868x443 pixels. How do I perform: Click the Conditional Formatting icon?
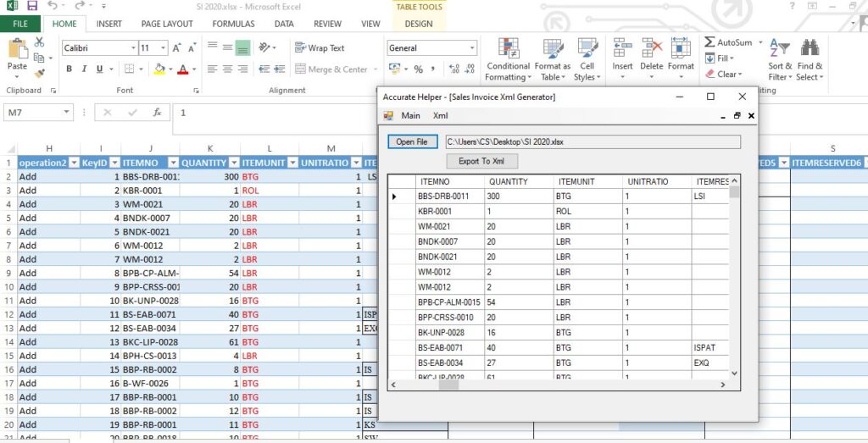[509, 49]
